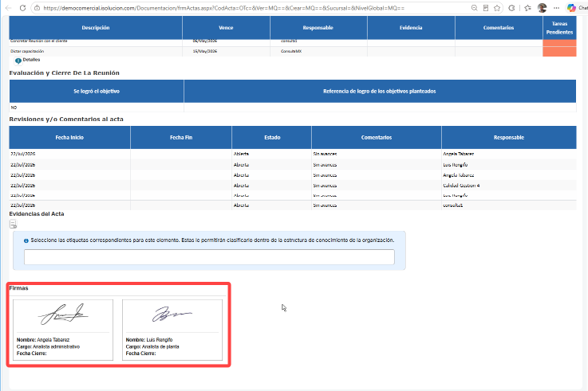The height and width of the screenshot is (391, 588).
Task: Click the top Responsable column header
Action: pos(318,28)
